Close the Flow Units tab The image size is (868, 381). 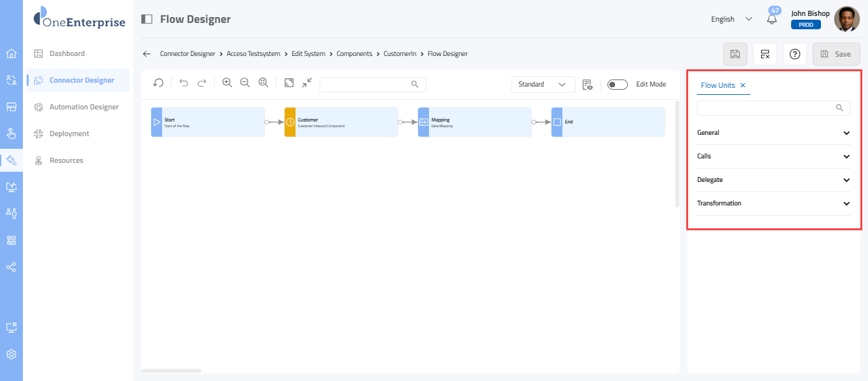(x=743, y=85)
